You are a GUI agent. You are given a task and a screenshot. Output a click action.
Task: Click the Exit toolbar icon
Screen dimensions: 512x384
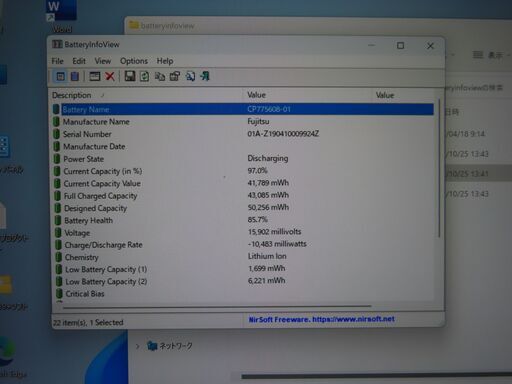pyautogui.click(x=205, y=76)
